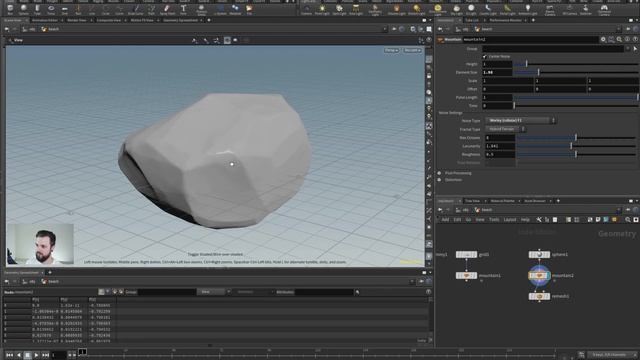The image size is (640, 360).
Task: Click the Element Size input field
Action: 497,72
